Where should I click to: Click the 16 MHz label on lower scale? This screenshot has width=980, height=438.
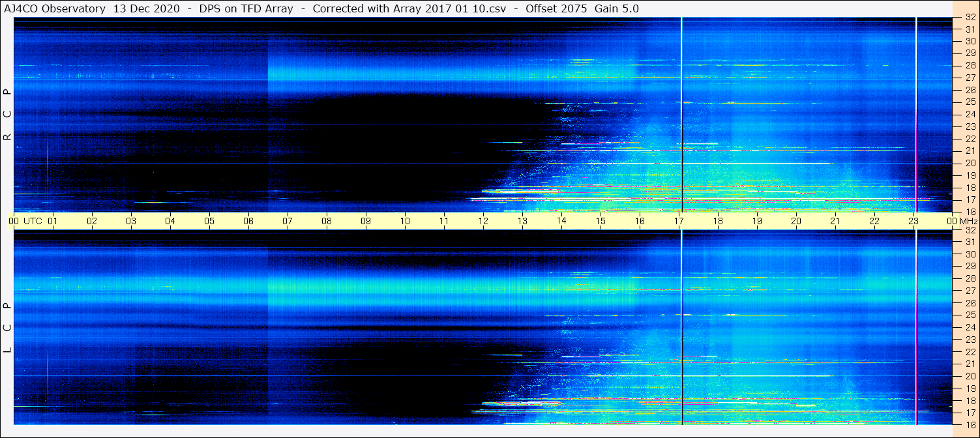pos(970,424)
